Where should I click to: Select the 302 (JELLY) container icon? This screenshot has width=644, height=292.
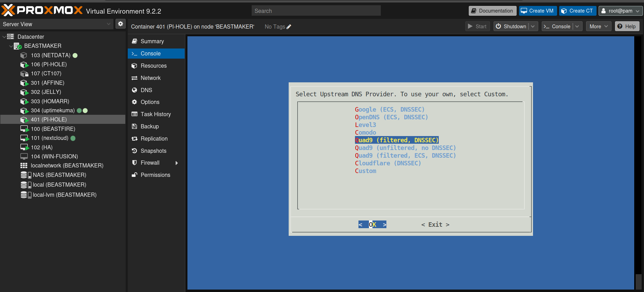(24, 92)
